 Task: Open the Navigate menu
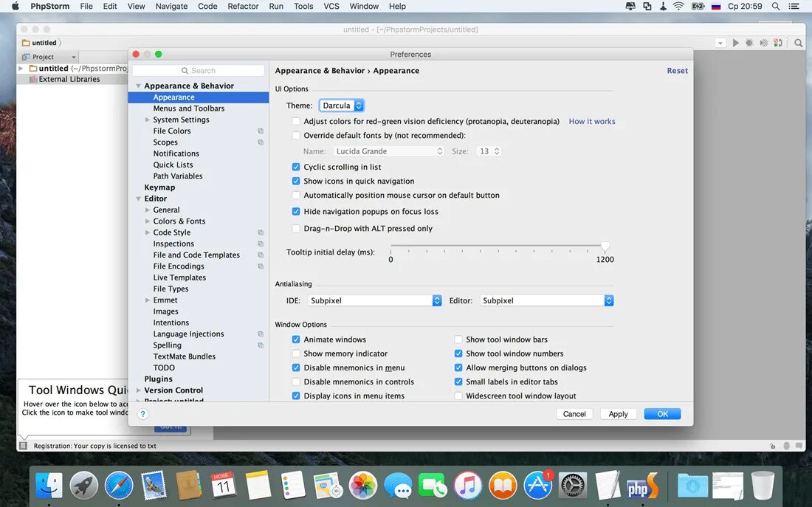coord(171,6)
